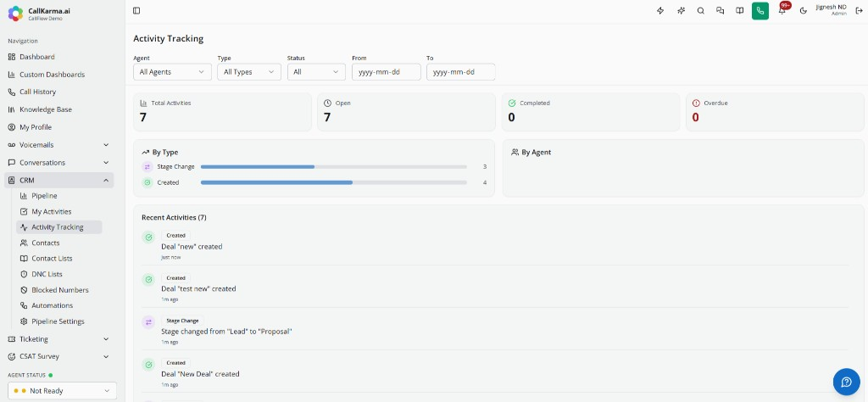Open Pipeline Settings under CRM

click(x=59, y=321)
